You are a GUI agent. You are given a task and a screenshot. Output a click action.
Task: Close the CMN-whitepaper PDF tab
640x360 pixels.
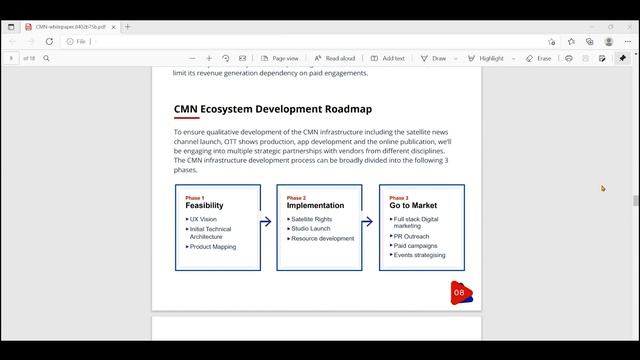click(113, 27)
